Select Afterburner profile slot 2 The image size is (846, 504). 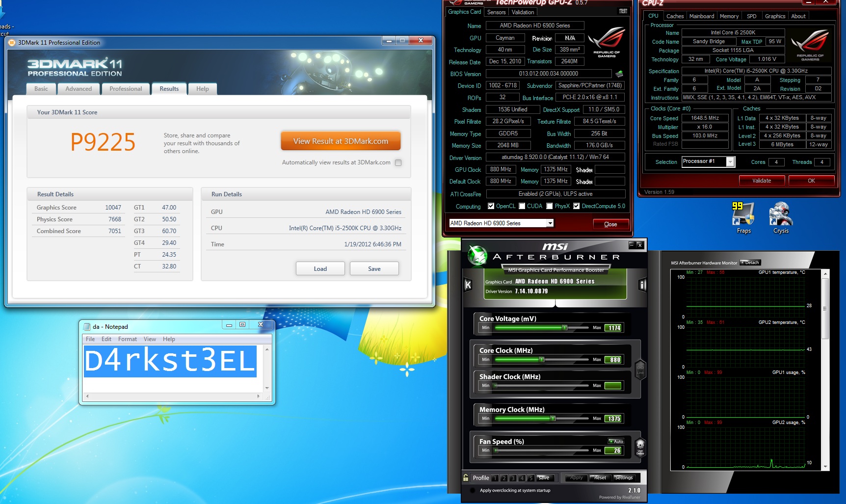click(504, 478)
